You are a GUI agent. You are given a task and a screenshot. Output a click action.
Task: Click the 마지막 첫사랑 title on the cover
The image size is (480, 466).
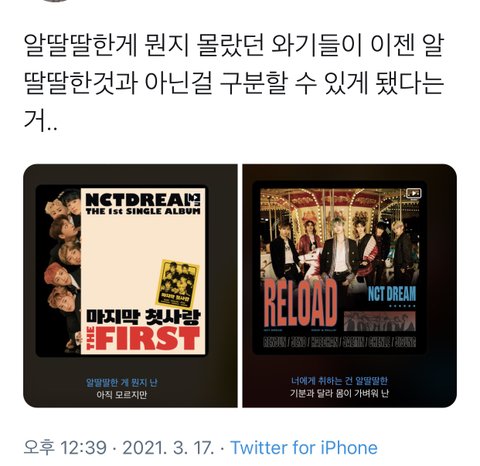pos(143,317)
